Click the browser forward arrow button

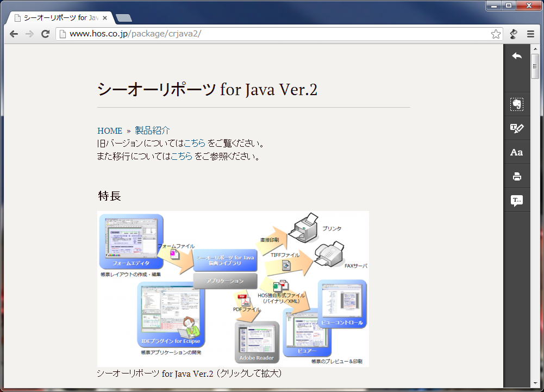[x=30, y=34]
